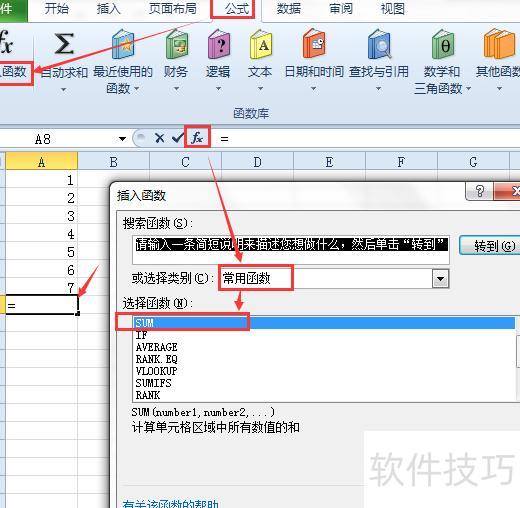Open the Logical functions book icon
This screenshot has height=508, width=520.
(219, 44)
